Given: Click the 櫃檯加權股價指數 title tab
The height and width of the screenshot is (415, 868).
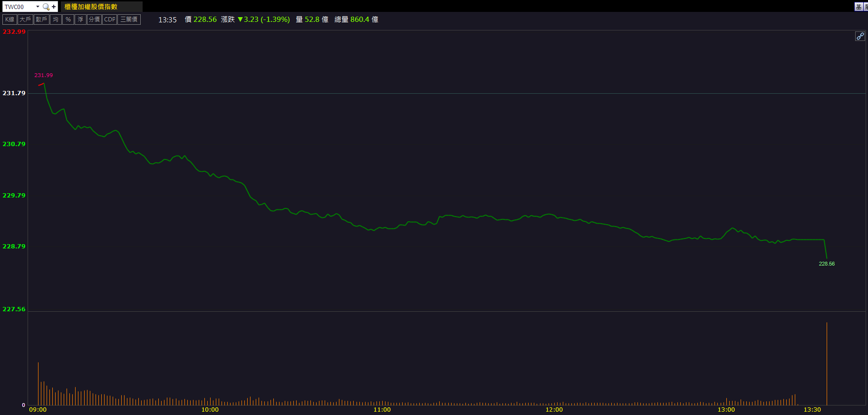Looking at the screenshot, I should (101, 7).
